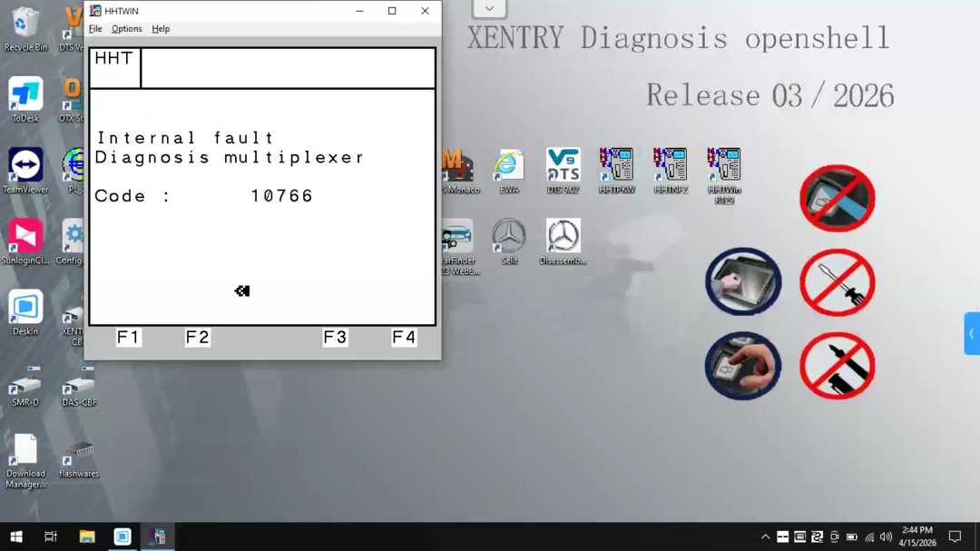Maximize the HHTWIN window

[x=392, y=11]
